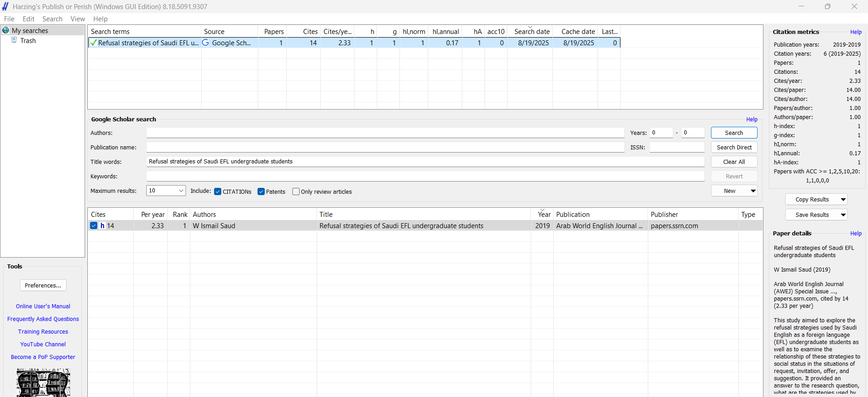Click the end Years input field
Viewport: 868px width, 397px height.
(693, 133)
